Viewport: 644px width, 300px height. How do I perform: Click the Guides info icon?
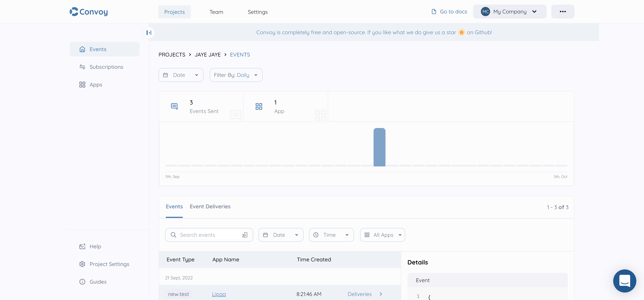pos(83,282)
